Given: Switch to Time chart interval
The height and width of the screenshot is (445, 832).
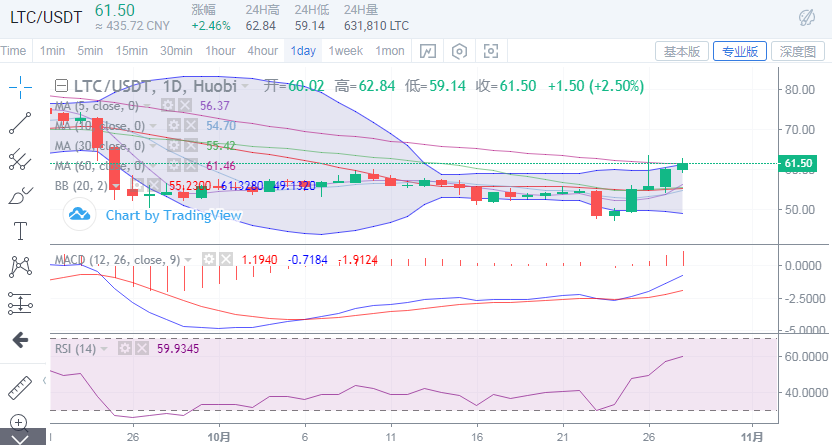Looking at the screenshot, I should [13, 51].
